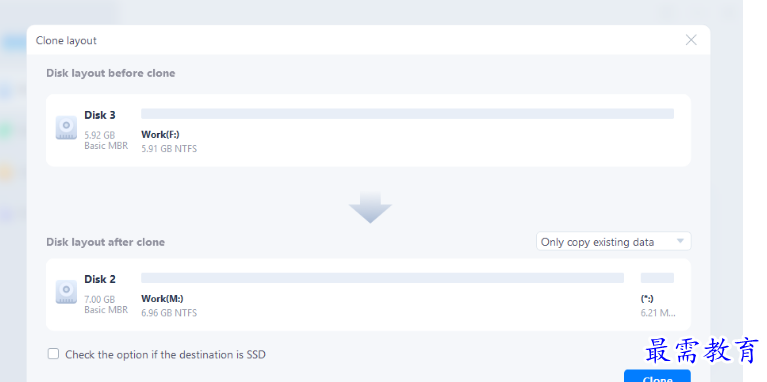Click the 'Check the option if the destination is SSD' label
The width and height of the screenshot is (767, 382).
tap(165, 355)
